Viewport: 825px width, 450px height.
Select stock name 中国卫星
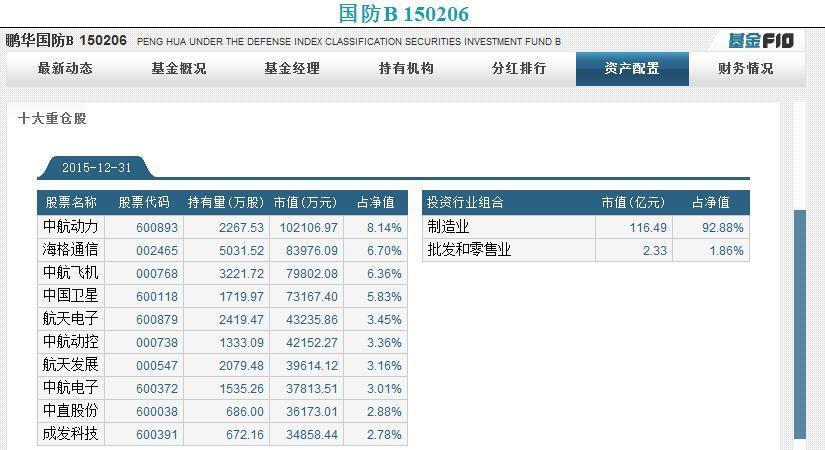pos(71,296)
